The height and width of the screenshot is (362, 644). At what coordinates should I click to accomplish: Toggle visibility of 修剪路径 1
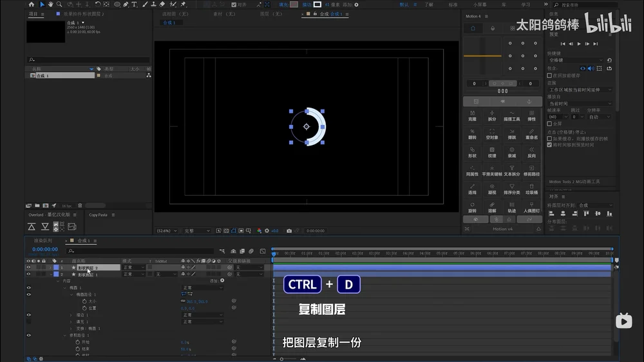28,336
